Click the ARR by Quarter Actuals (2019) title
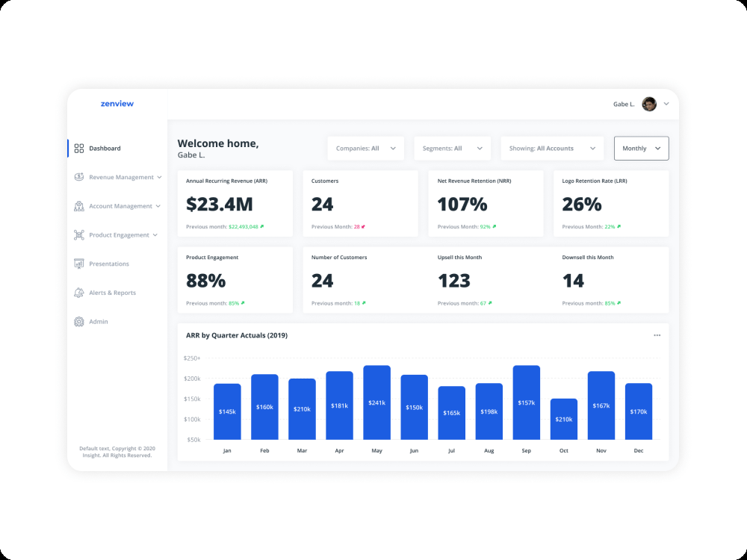This screenshot has height=560, width=747. click(x=237, y=336)
